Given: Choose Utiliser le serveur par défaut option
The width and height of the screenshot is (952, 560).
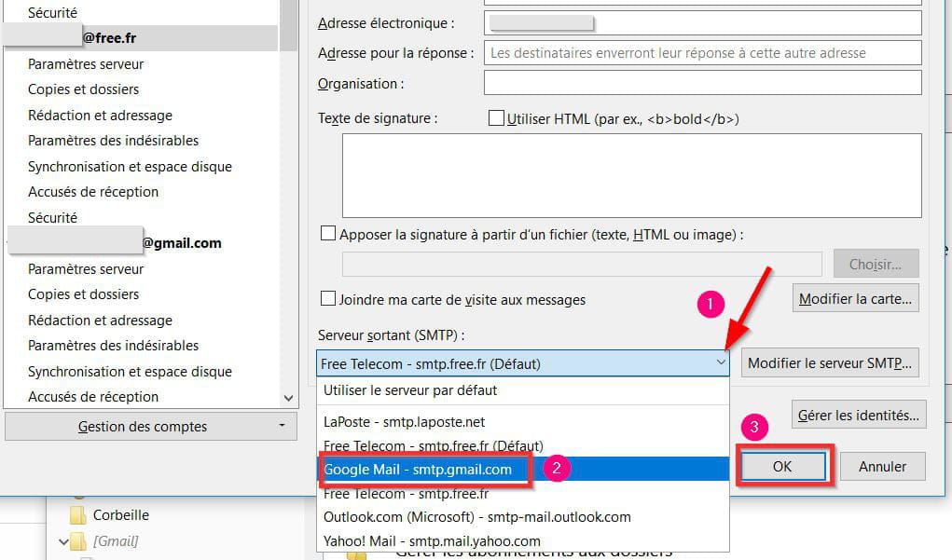Looking at the screenshot, I should pos(523,390).
